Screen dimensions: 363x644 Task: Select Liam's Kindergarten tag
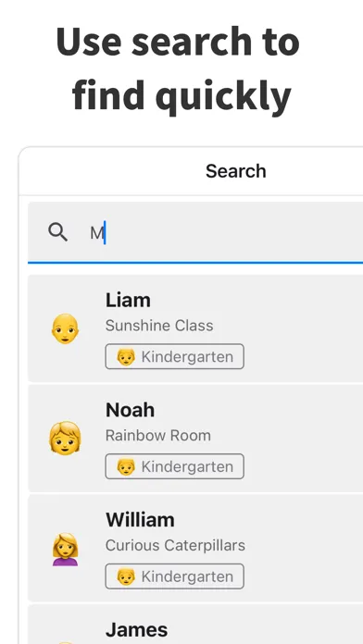coord(175,356)
